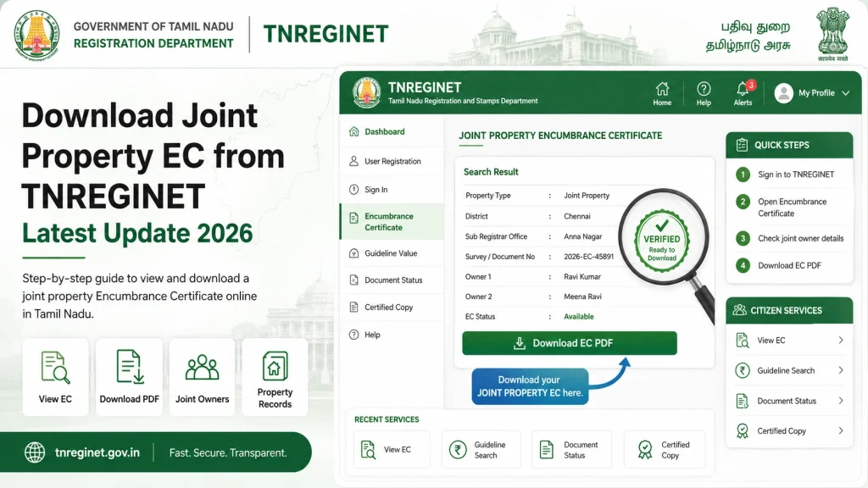Click the national emblem at top right
The width and height of the screenshot is (868, 488).
(832, 33)
